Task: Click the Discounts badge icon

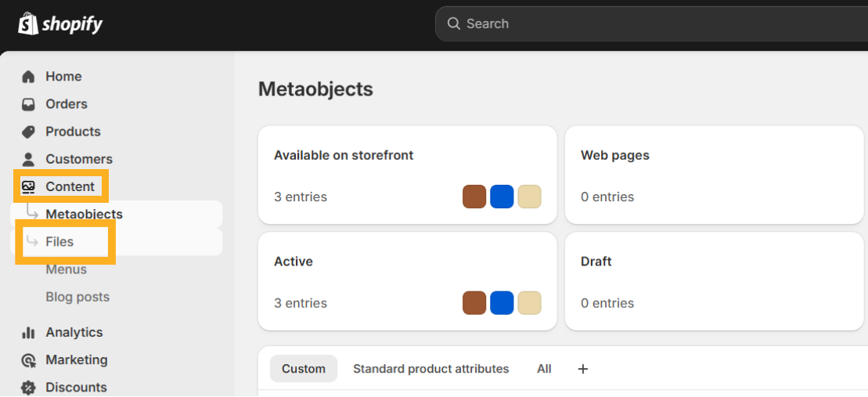Action: tap(28, 387)
